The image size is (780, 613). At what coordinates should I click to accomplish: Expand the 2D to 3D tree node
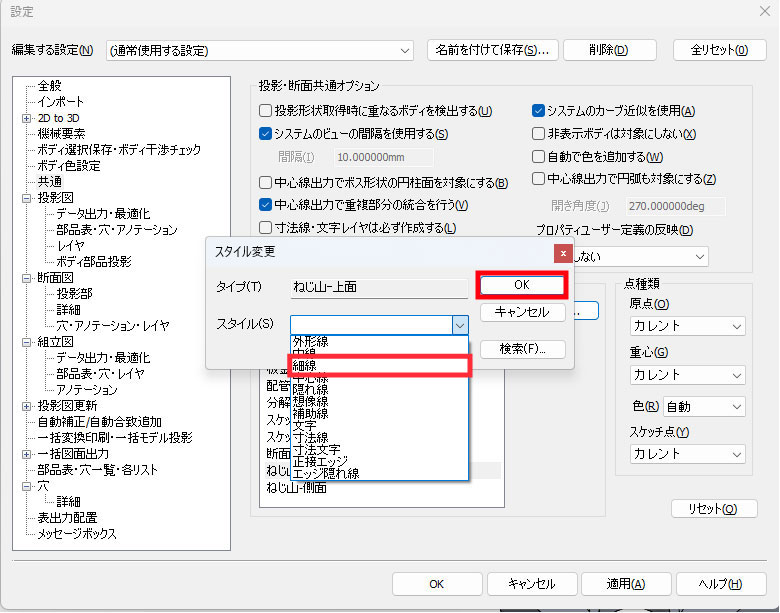[27, 118]
